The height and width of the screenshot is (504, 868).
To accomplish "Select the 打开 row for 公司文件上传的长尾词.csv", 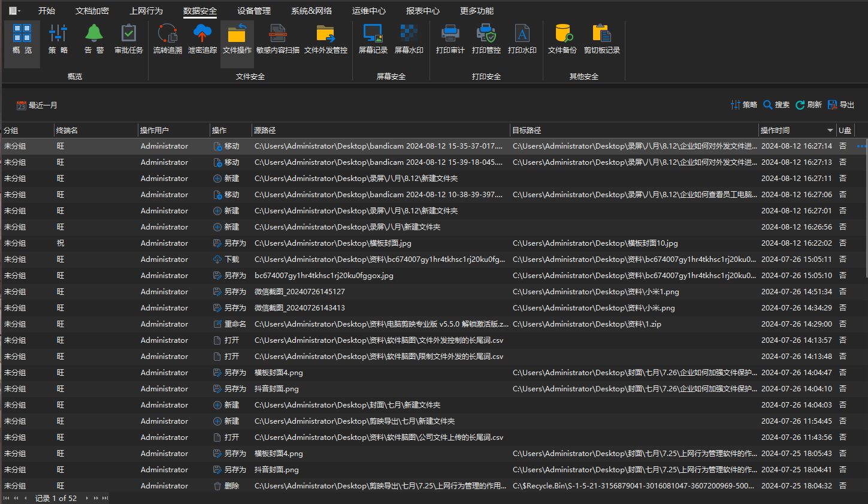I will 433,437.
